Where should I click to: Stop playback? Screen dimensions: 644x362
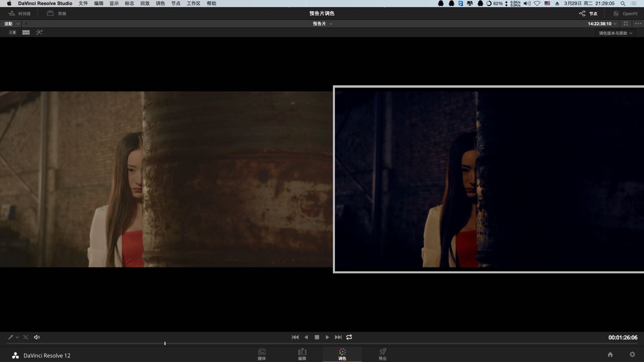(x=317, y=337)
